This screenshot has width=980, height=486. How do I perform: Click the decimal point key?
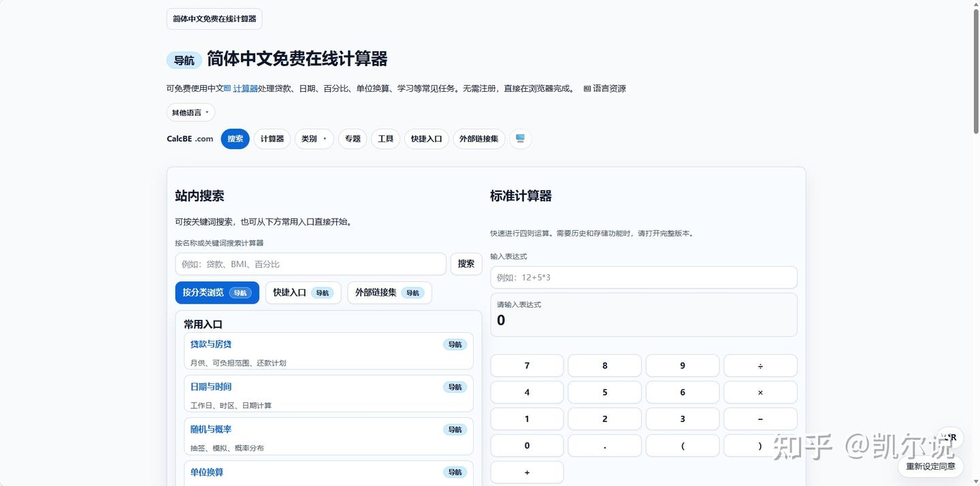[604, 446]
